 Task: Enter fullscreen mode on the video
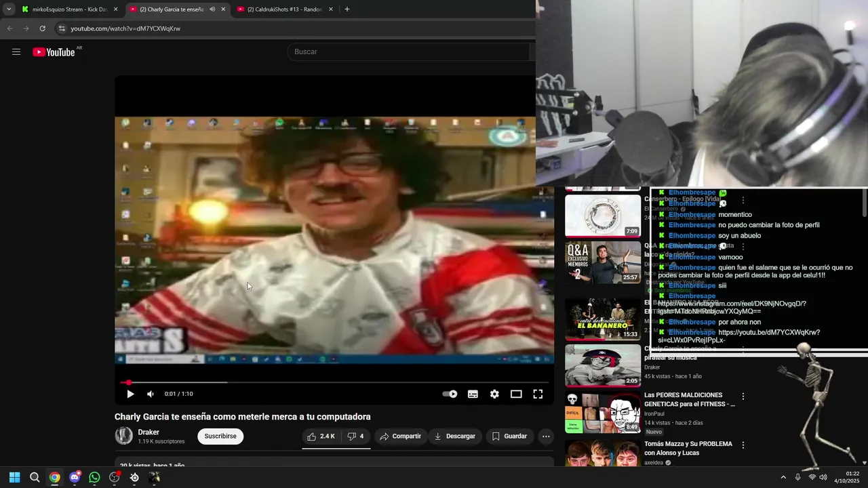pos(538,394)
